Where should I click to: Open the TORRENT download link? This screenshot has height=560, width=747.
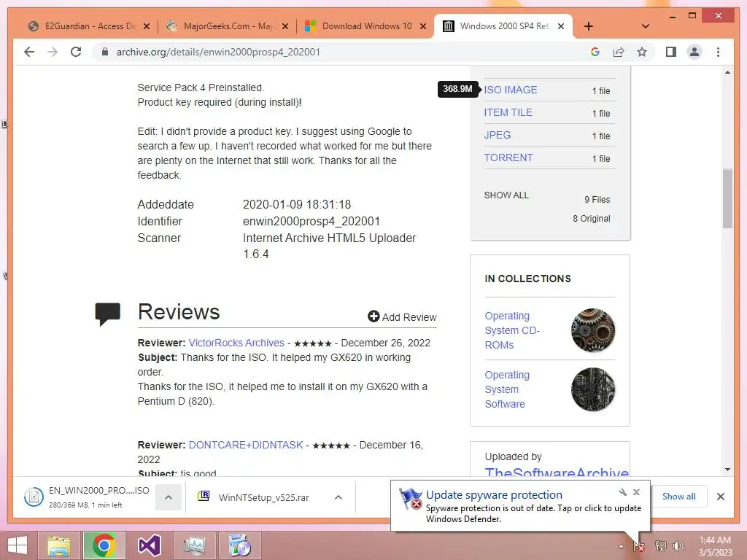pyautogui.click(x=508, y=157)
